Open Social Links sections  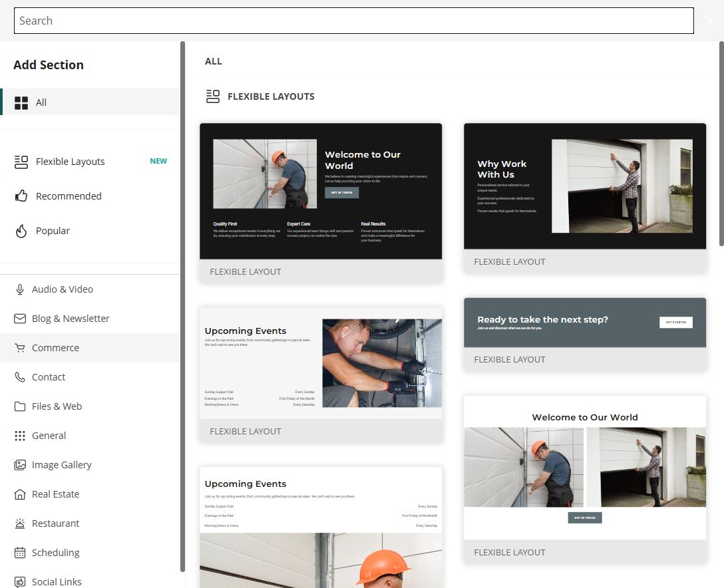click(90, 581)
